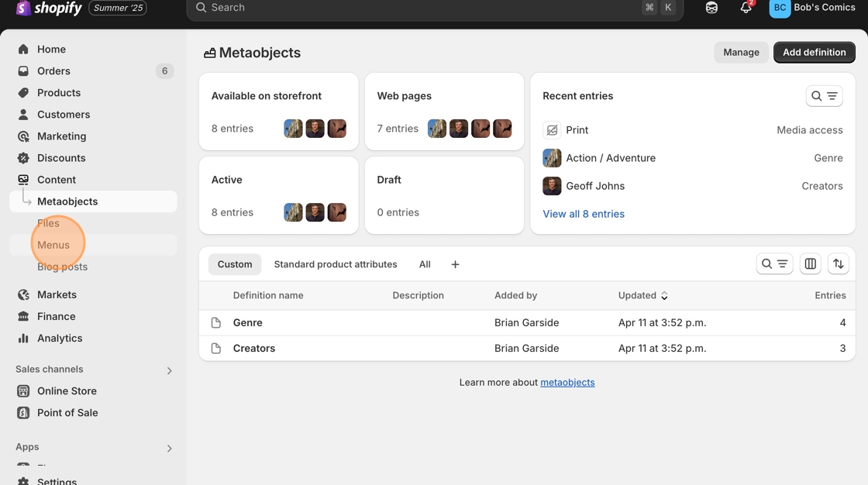
Task: Select the All tab
Action: click(425, 264)
